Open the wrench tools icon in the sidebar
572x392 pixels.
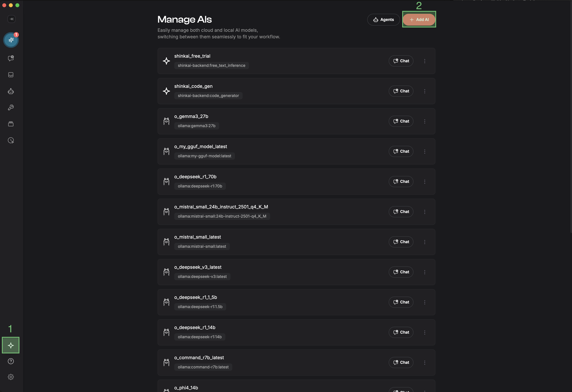(11, 108)
